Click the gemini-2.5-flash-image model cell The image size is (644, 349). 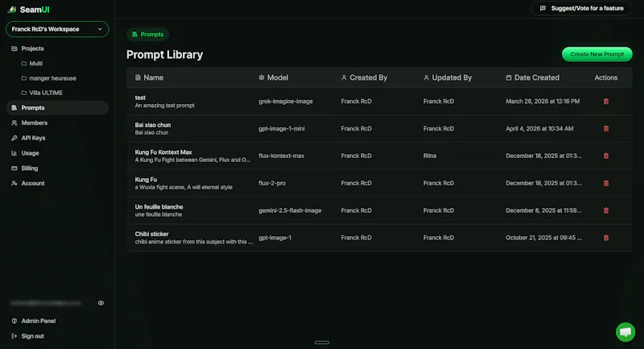(x=290, y=210)
